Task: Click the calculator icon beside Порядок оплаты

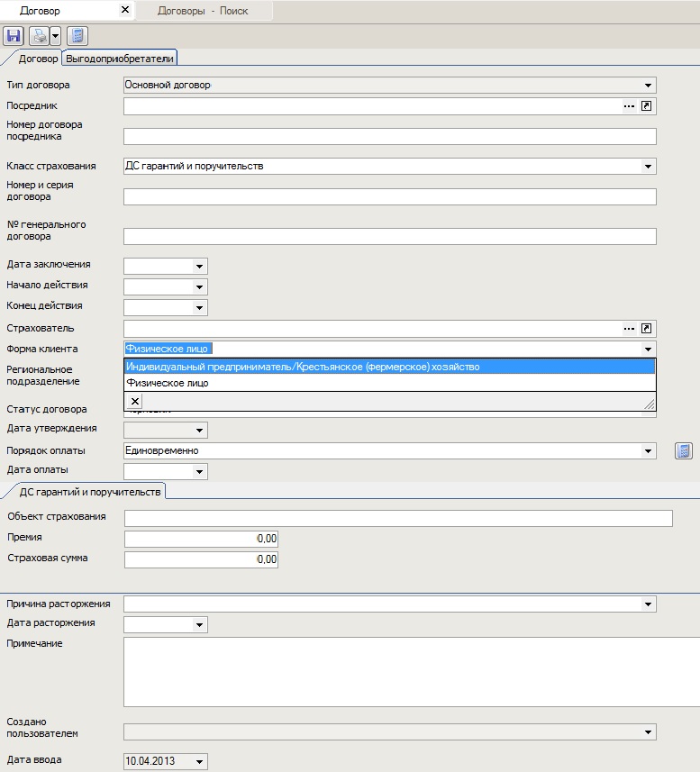Action: [x=683, y=450]
